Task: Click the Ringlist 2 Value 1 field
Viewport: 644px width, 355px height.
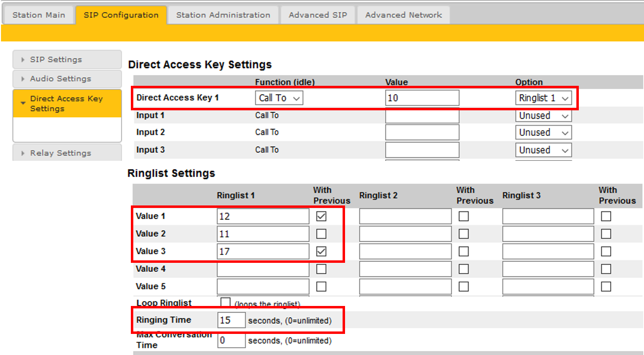Action: click(x=405, y=216)
